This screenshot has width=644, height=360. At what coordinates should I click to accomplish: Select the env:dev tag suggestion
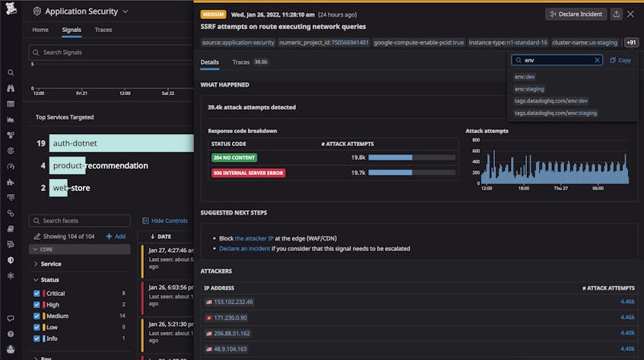click(x=525, y=77)
